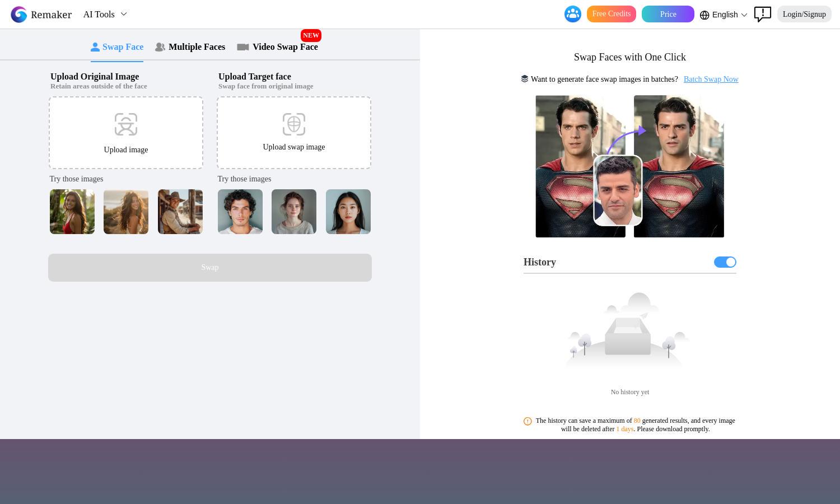Click the Upload Target face heading

[255, 77]
